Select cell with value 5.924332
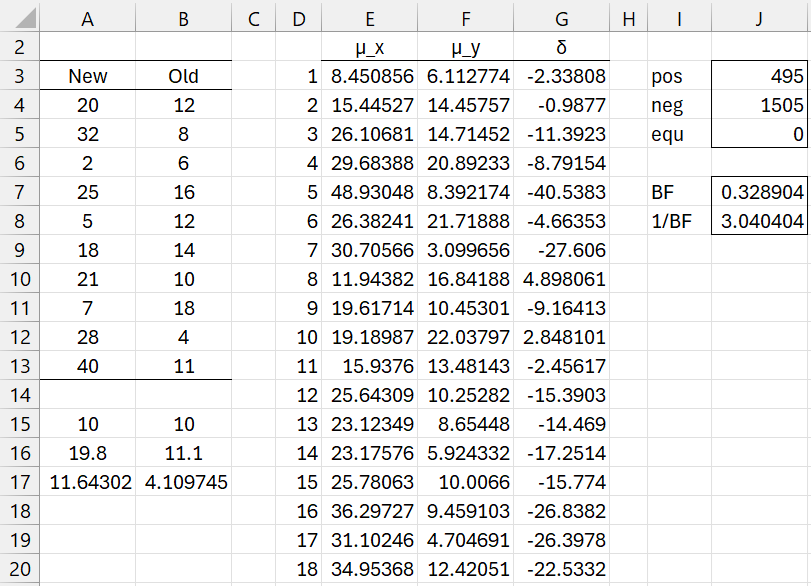Viewport: 811px width, 586px height. pos(465,453)
